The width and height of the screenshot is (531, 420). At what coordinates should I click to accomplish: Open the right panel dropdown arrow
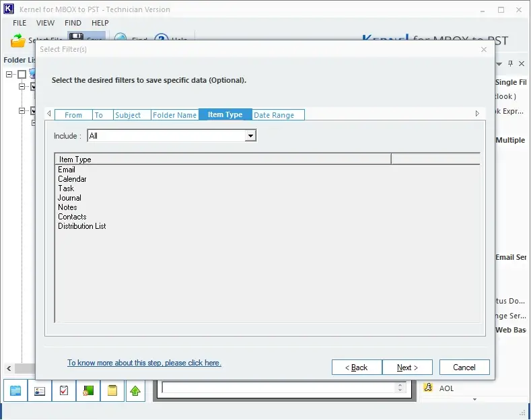(499, 64)
